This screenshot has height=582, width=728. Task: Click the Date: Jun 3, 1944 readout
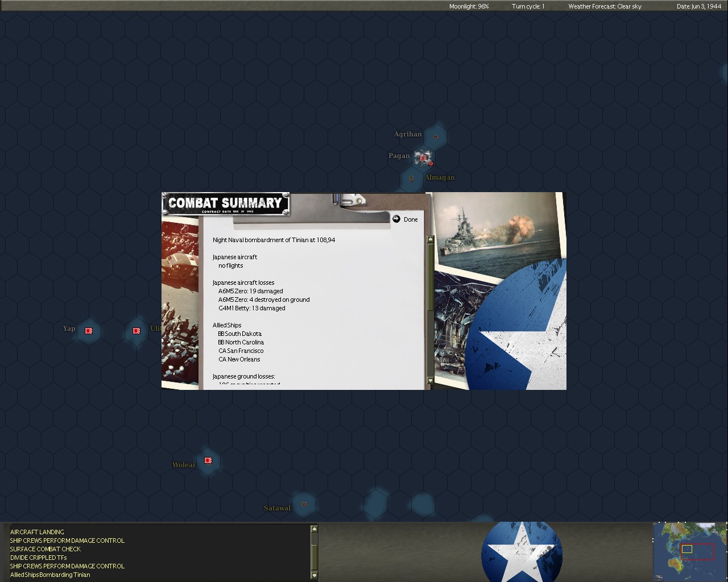click(x=698, y=6)
